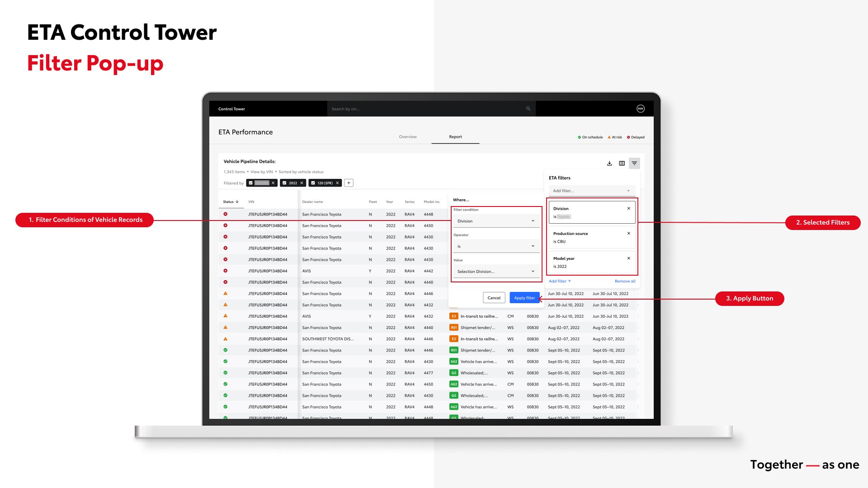Click the plus icon to add filter chip

click(x=349, y=183)
